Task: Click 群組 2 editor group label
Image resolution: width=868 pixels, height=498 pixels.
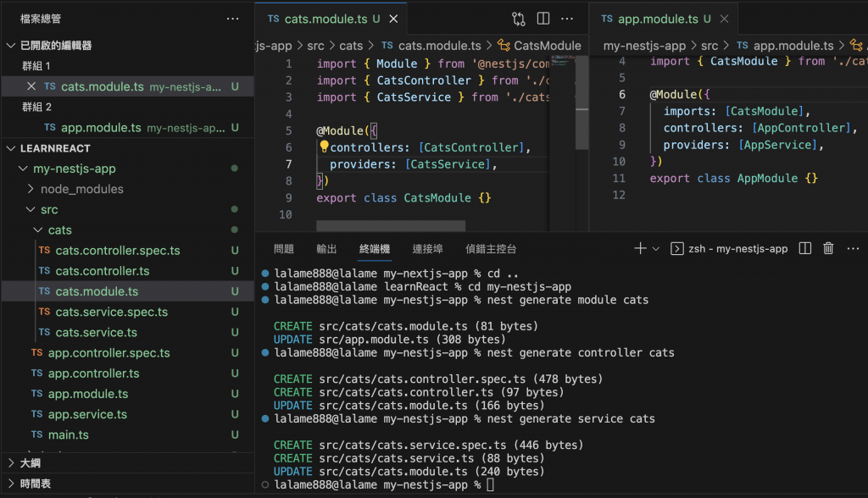Action: [x=36, y=107]
